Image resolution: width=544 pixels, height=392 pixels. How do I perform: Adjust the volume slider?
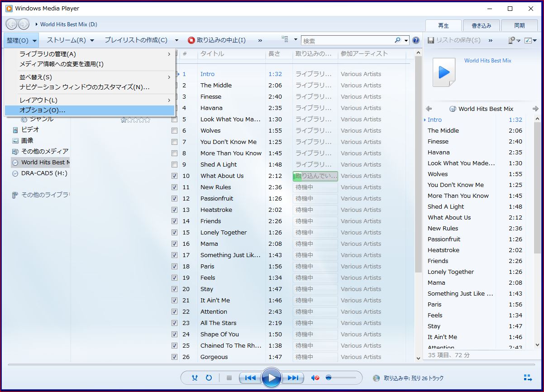[x=329, y=378]
